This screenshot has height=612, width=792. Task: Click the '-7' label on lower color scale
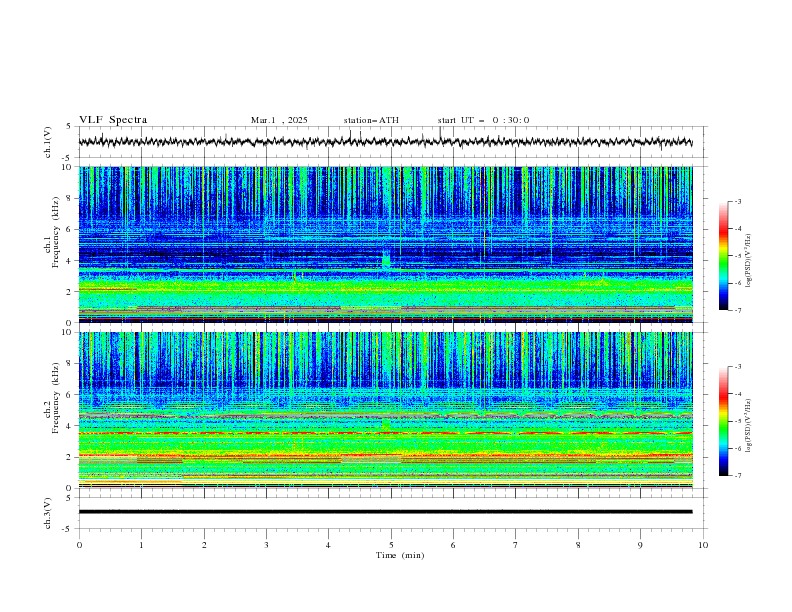pyautogui.click(x=737, y=475)
